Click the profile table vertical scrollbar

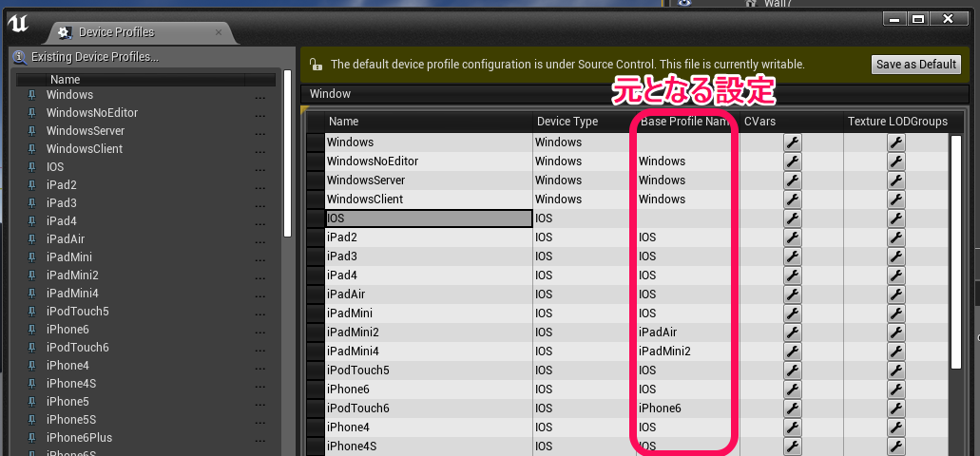(956, 252)
